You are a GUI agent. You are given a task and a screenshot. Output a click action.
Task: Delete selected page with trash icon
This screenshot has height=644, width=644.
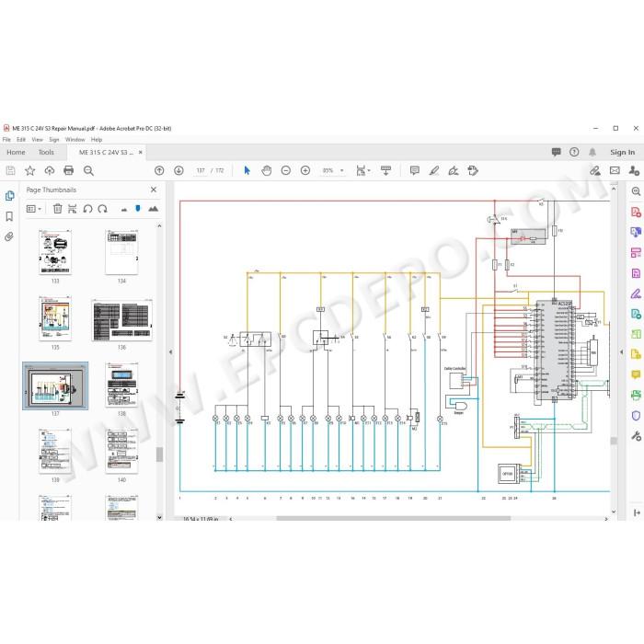pos(57,209)
